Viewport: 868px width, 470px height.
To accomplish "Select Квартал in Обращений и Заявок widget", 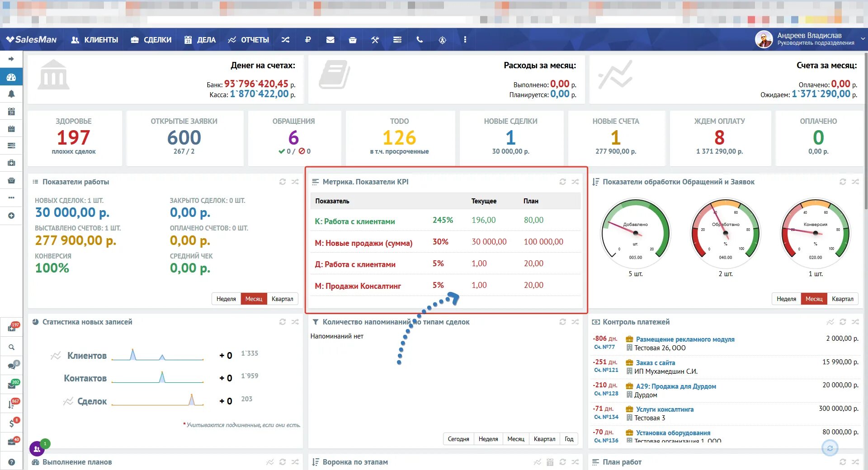I will [843, 299].
